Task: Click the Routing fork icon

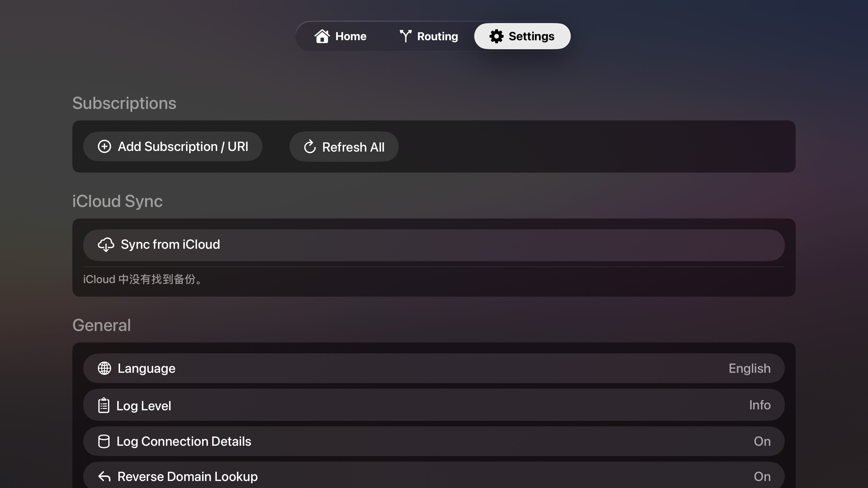Action: pyautogui.click(x=405, y=36)
